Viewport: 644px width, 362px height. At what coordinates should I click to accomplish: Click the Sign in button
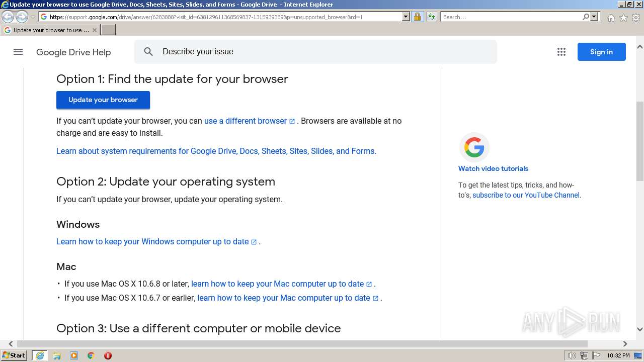click(x=601, y=52)
